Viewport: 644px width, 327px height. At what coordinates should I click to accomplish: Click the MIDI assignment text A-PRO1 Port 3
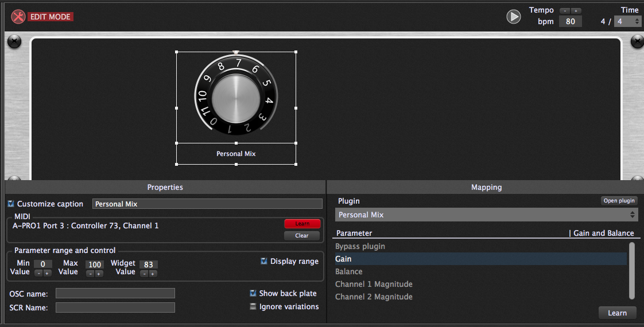click(86, 225)
